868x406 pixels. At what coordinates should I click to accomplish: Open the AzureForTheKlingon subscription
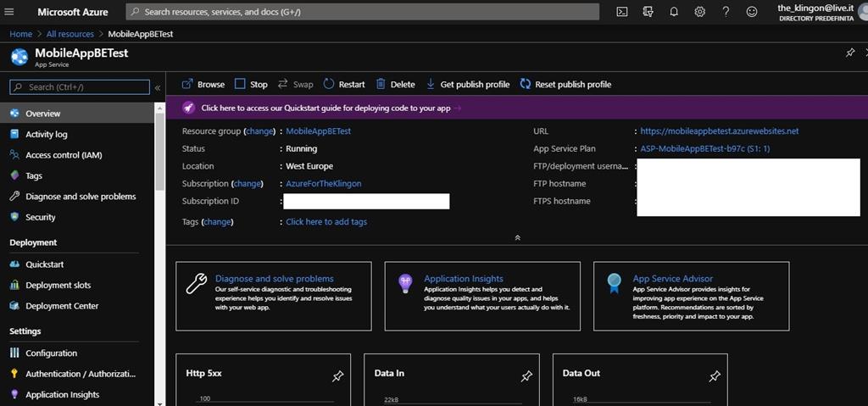tap(324, 183)
